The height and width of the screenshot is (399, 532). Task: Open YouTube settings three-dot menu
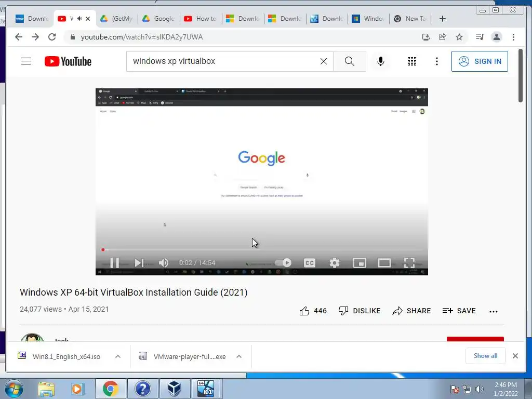point(436,61)
